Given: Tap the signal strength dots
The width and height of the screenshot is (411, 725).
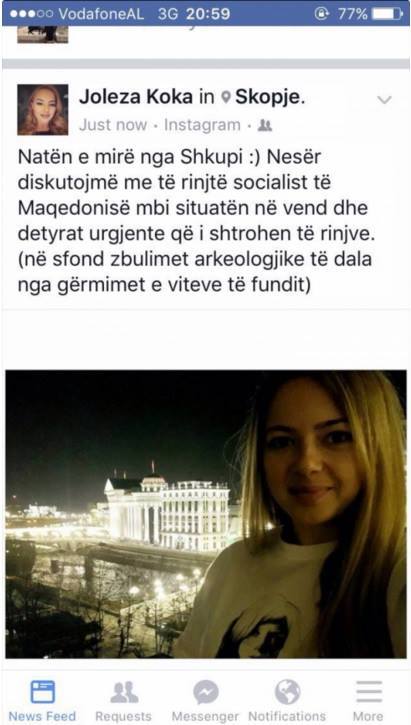Looking at the screenshot, I should [31, 14].
